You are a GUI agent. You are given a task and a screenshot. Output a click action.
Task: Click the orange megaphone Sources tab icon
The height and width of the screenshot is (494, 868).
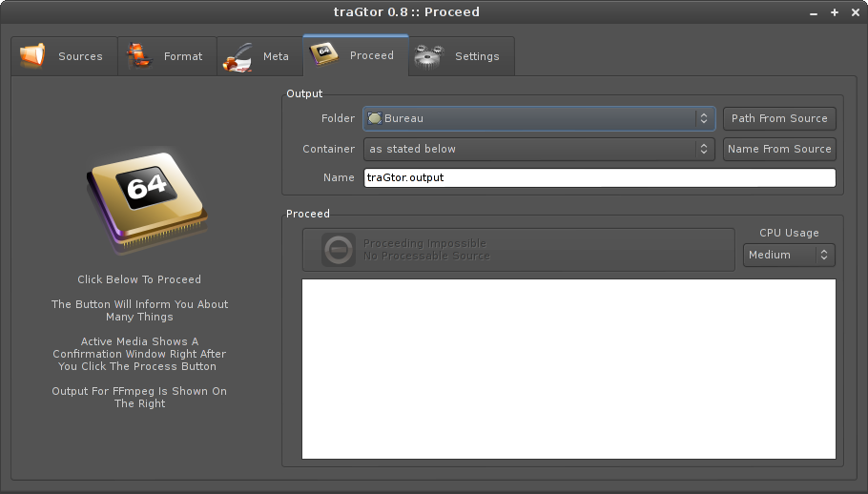click(x=32, y=56)
